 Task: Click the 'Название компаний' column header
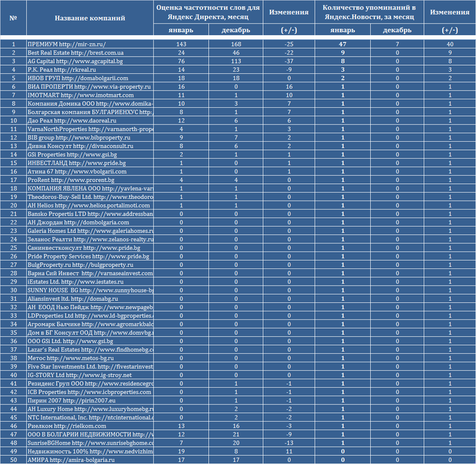[x=90, y=18]
